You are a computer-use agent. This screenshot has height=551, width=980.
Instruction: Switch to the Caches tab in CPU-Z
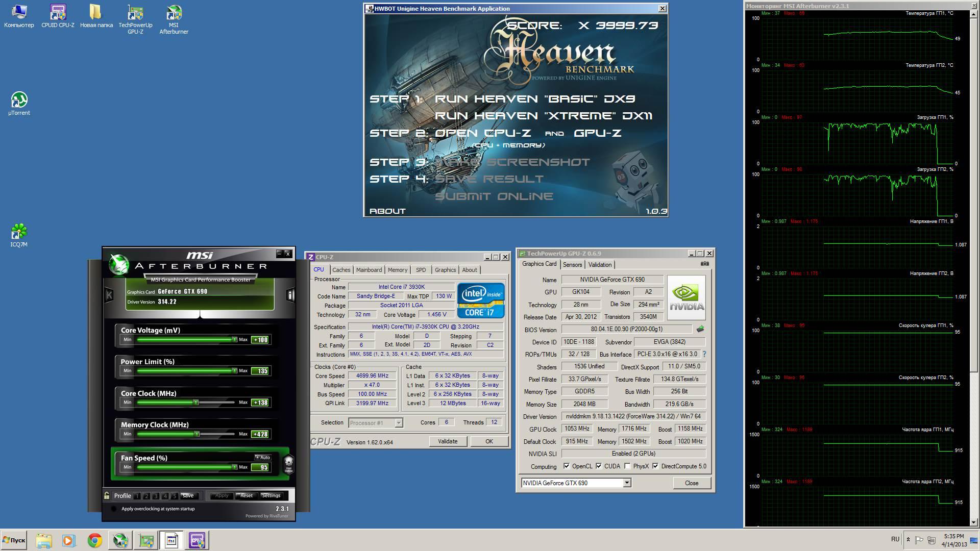341,270
